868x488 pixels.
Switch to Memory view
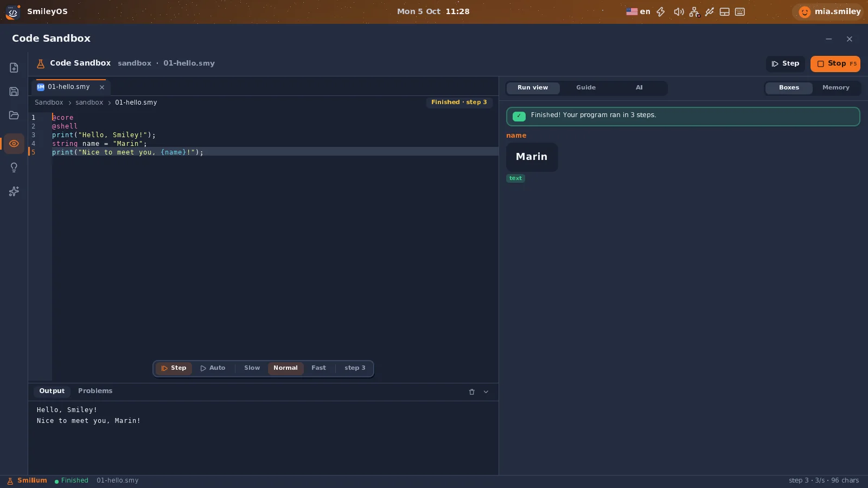click(x=835, y=88)
